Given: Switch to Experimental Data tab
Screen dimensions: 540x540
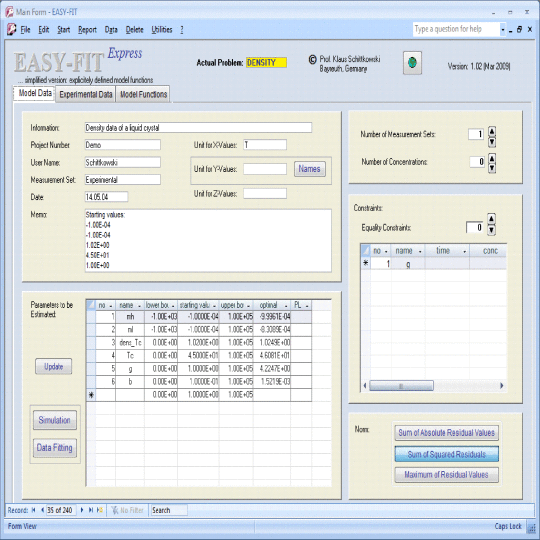Looking at the screenshot, I should [86, 94].
